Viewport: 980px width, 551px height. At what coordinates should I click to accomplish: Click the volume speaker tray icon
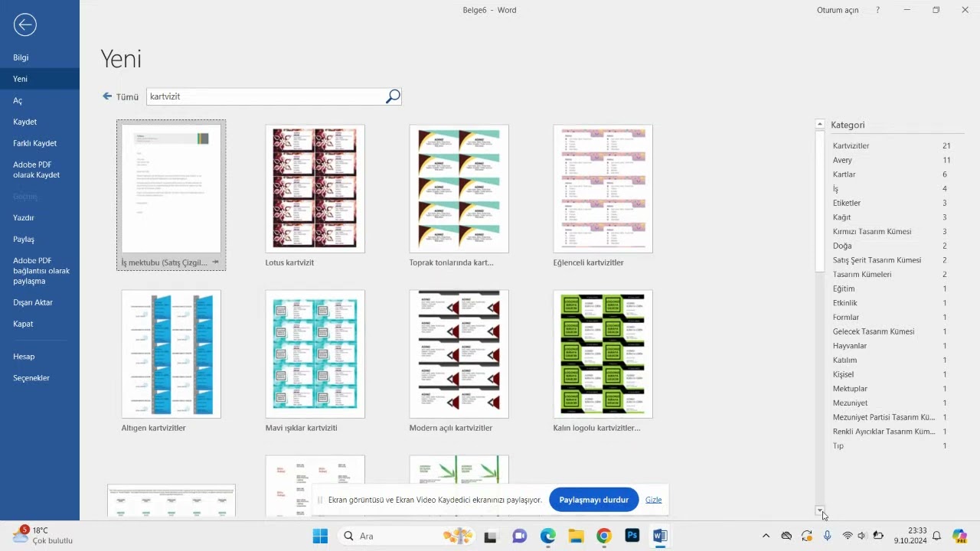pos(862,536)
